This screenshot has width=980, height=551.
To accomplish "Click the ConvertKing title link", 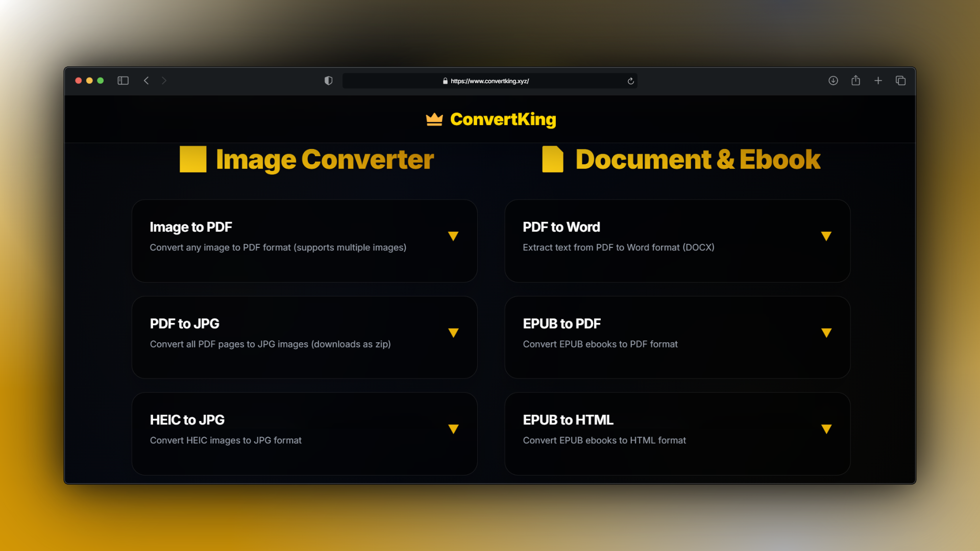I will [x=503, y=119].
